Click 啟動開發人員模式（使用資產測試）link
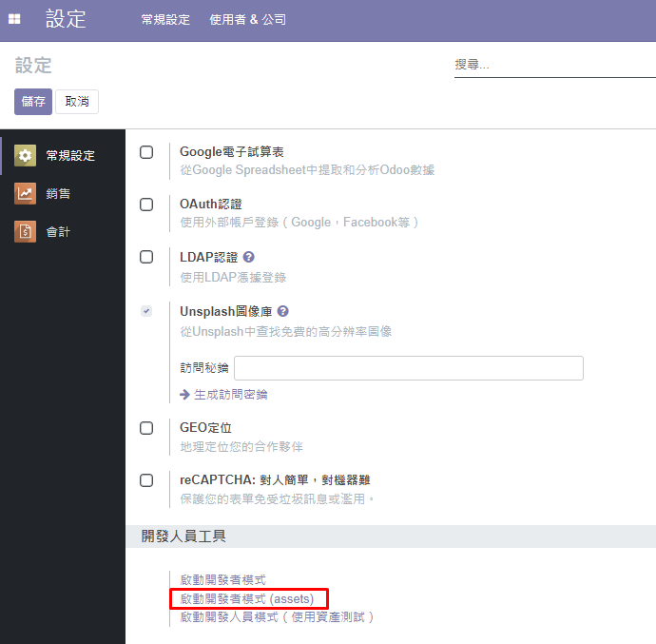 (x=277, y=617)
